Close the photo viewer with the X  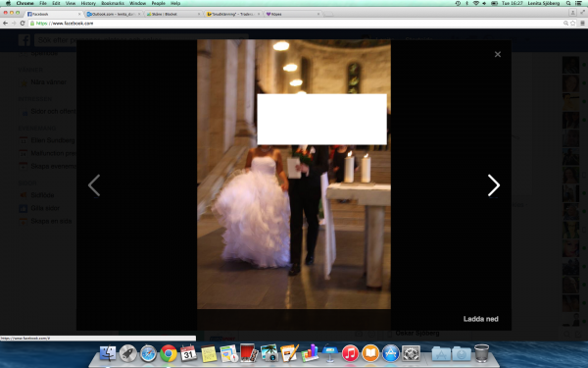498,54
